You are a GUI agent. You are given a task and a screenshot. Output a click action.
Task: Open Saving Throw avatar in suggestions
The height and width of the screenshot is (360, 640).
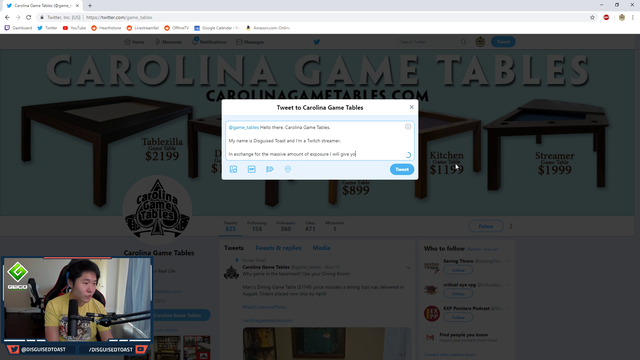point(431,267)
